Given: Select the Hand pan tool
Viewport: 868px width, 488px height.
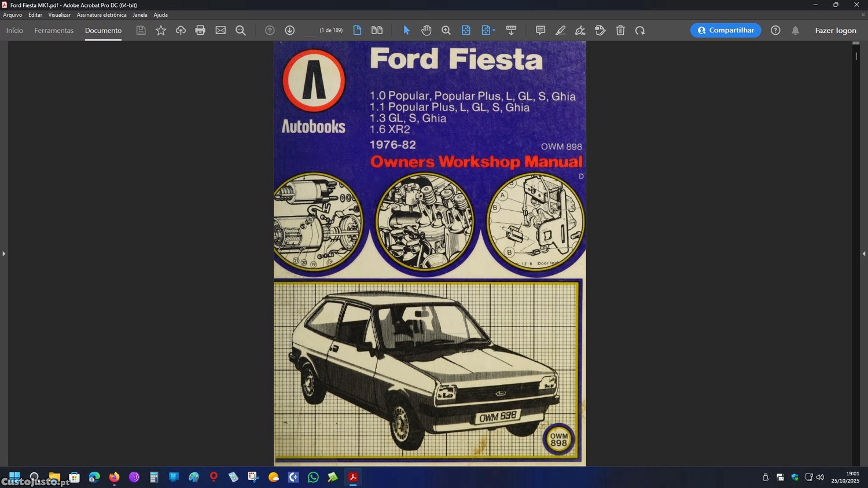Looking at the screenshot, I should point(426,30).
